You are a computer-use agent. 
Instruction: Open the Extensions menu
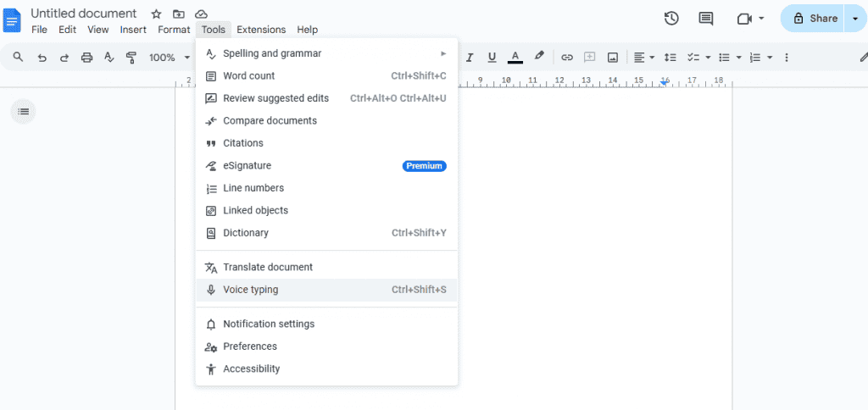click(261, 30)
